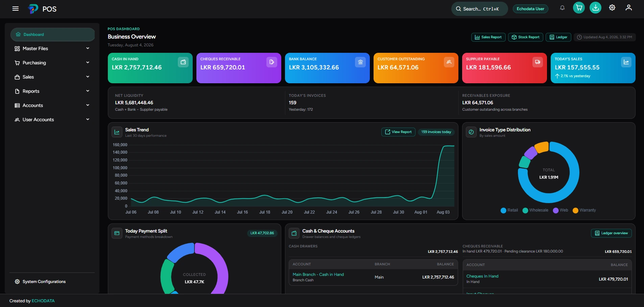Open the shopping cart icon

coord(579,8)
